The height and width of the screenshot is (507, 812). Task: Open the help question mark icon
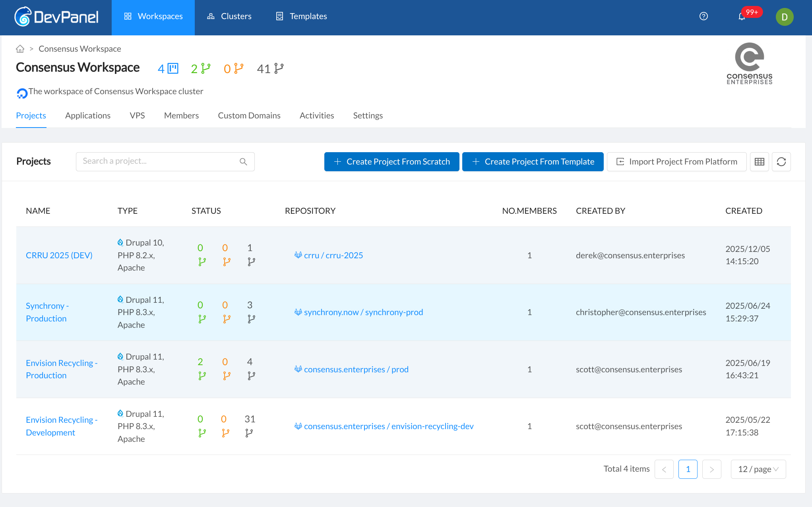[703, 16]
